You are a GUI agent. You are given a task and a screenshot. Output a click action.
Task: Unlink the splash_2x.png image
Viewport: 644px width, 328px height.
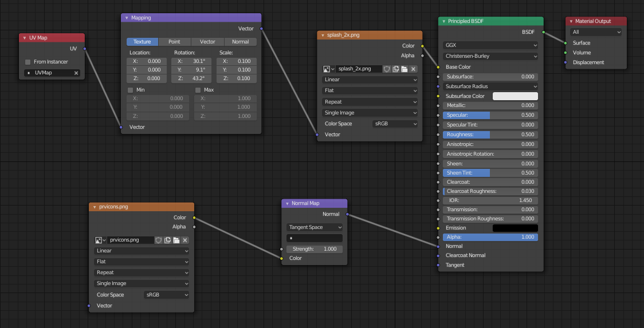coord(414,69)
